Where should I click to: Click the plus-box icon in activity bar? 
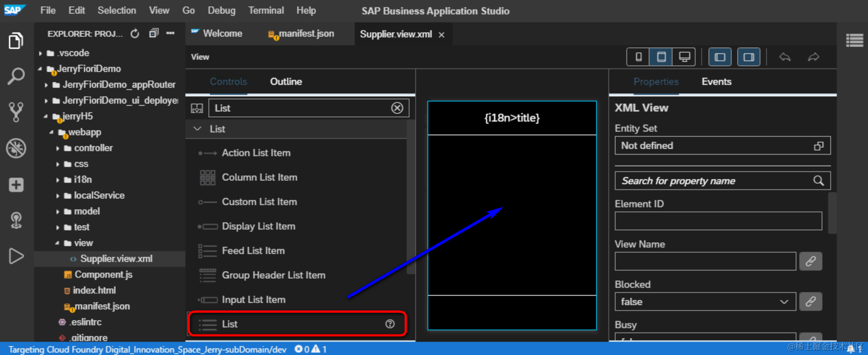[x=16, y=185]
